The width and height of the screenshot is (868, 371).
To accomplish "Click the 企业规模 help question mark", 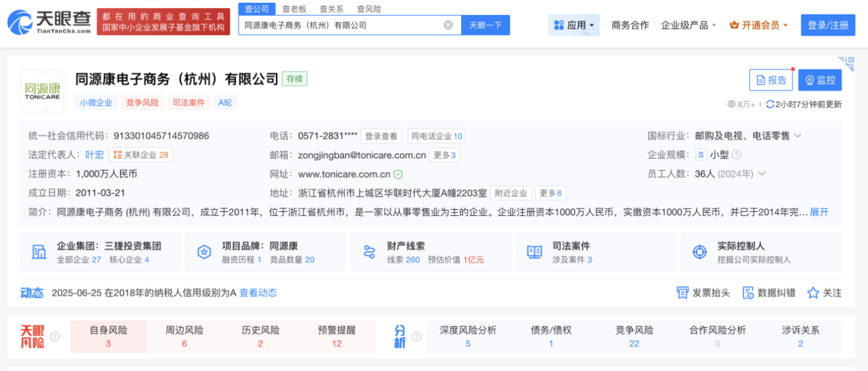I will tap(736, 155).
